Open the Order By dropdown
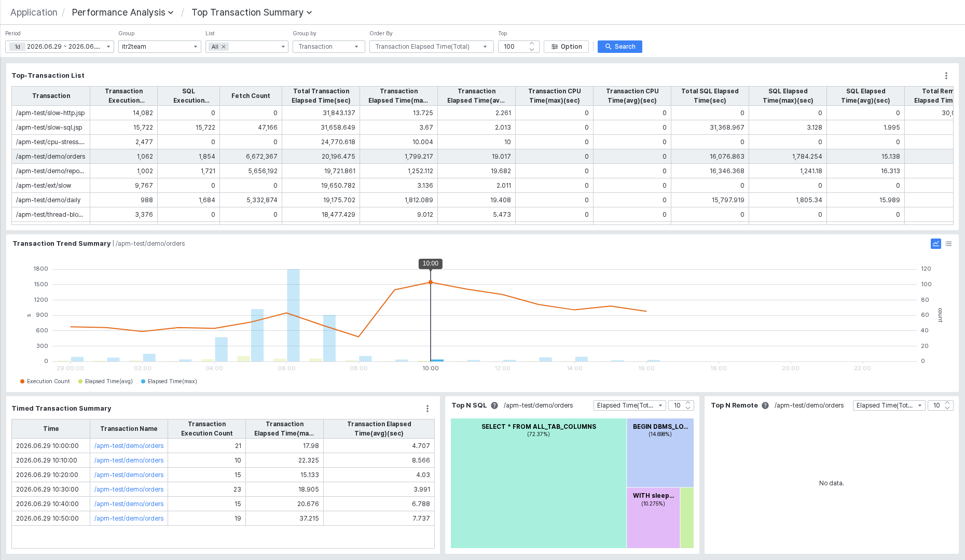The image size is (965, 560). [x=432, y=47]
